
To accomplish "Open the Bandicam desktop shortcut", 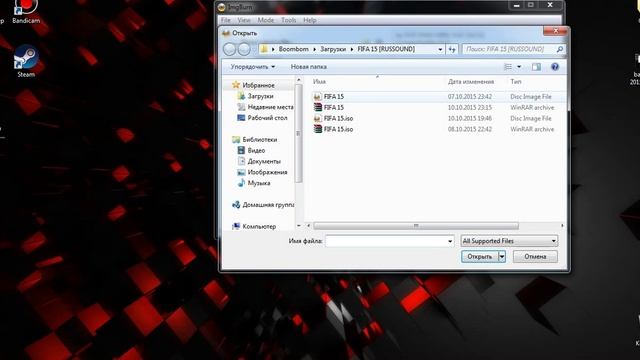I will 26,12.
